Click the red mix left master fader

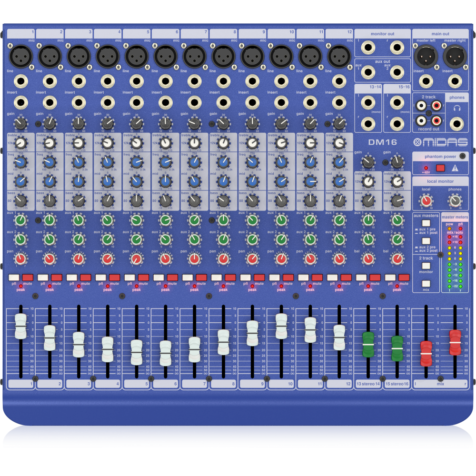click(x=426, y=354)
